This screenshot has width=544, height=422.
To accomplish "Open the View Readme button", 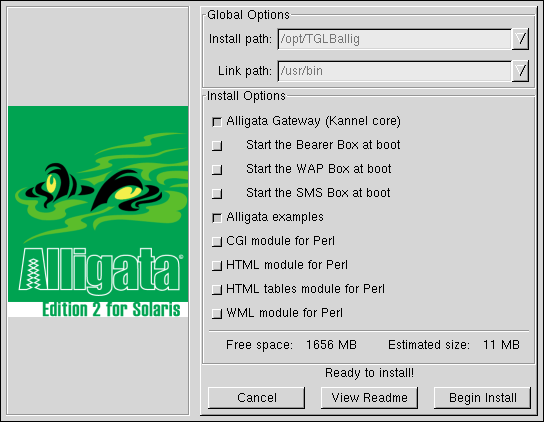I will click(369, 398).
